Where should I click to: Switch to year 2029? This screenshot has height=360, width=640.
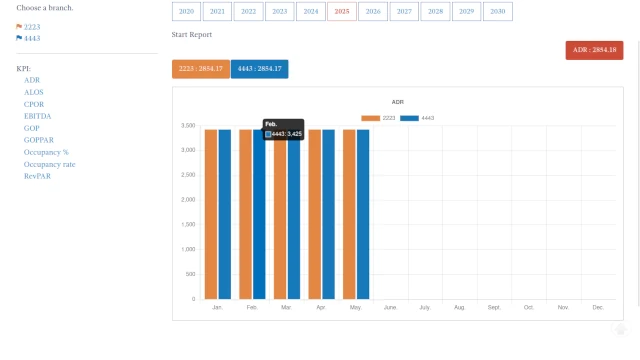[467, 11]
